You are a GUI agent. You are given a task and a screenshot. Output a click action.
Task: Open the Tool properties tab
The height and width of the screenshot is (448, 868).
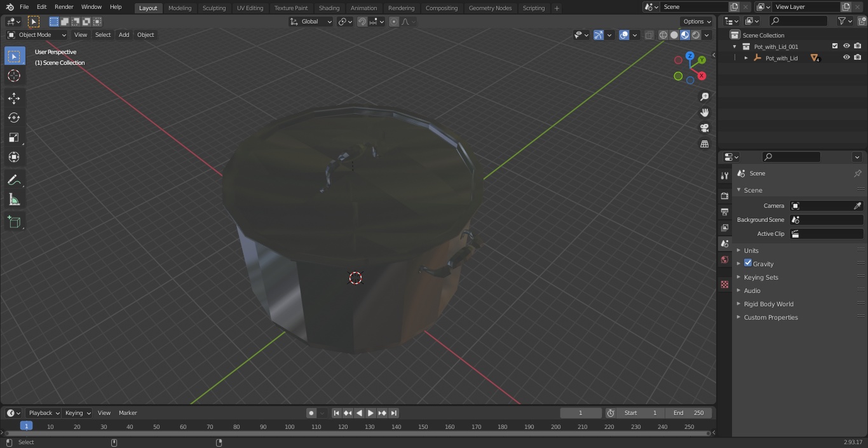tap(724, 175)
